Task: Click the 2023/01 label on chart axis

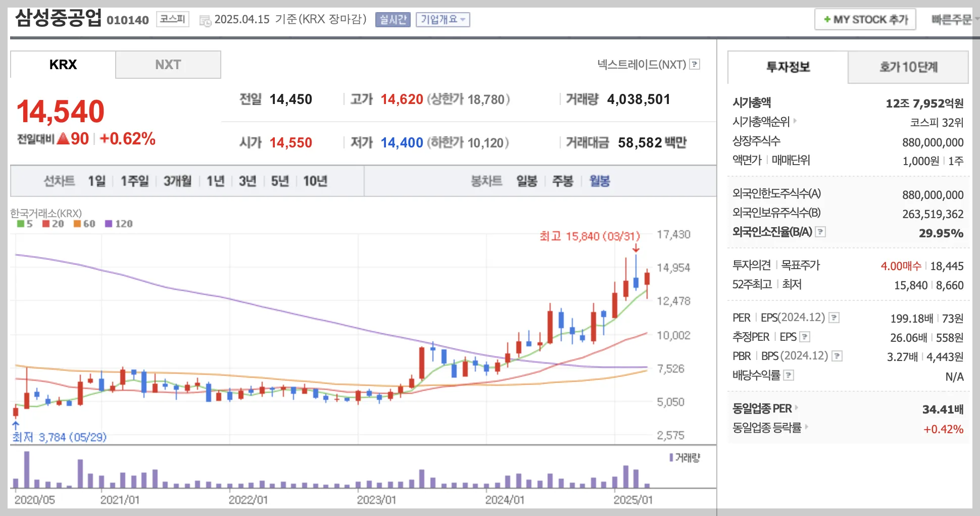Action: tap(376, 500)
